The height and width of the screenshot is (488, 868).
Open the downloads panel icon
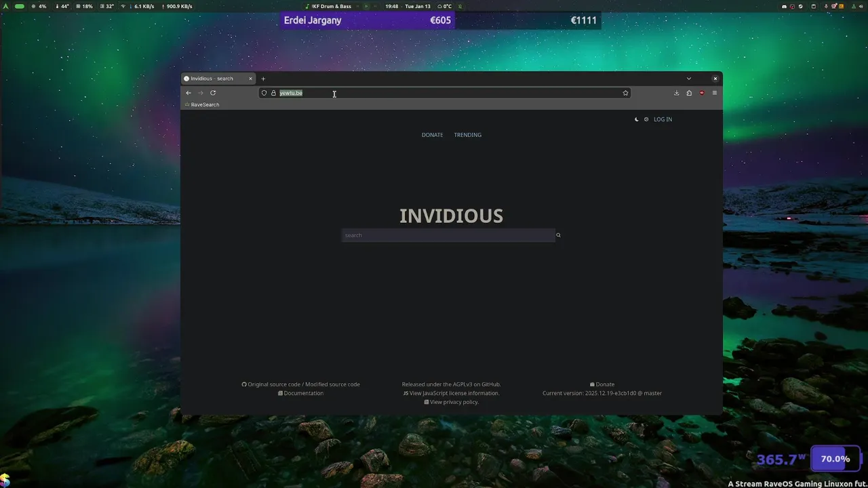pyautogui.click(x=676, y=93)
